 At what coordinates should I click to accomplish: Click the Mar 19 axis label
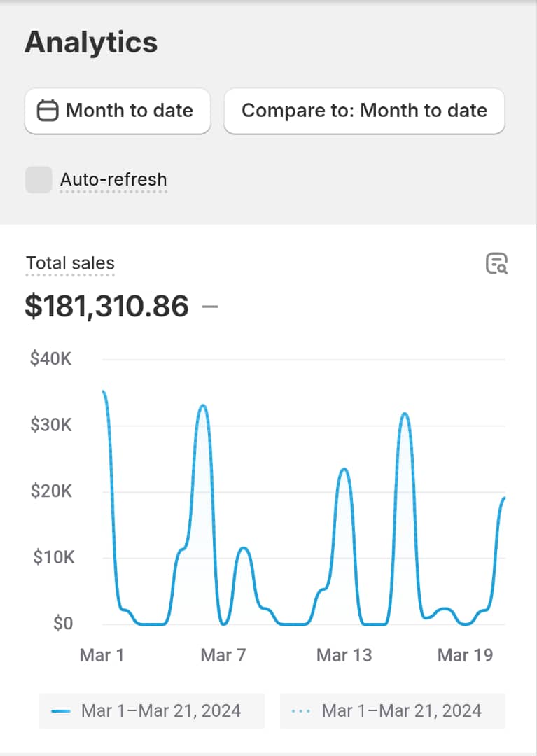point(465,655)
